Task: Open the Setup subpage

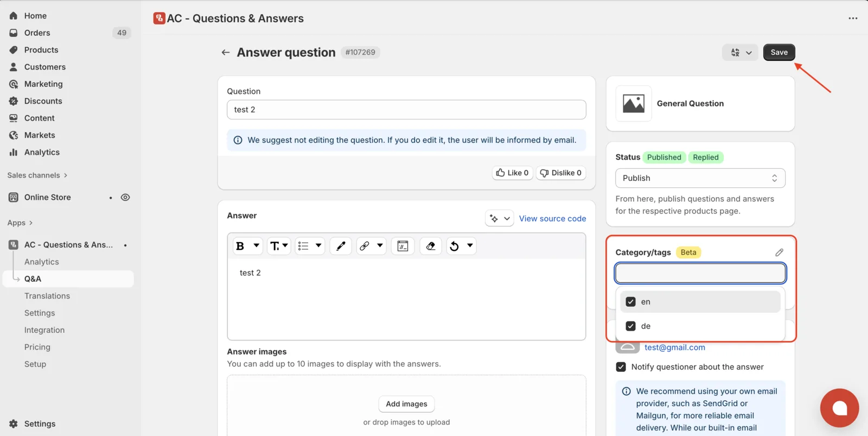Action: click(35, 364)
